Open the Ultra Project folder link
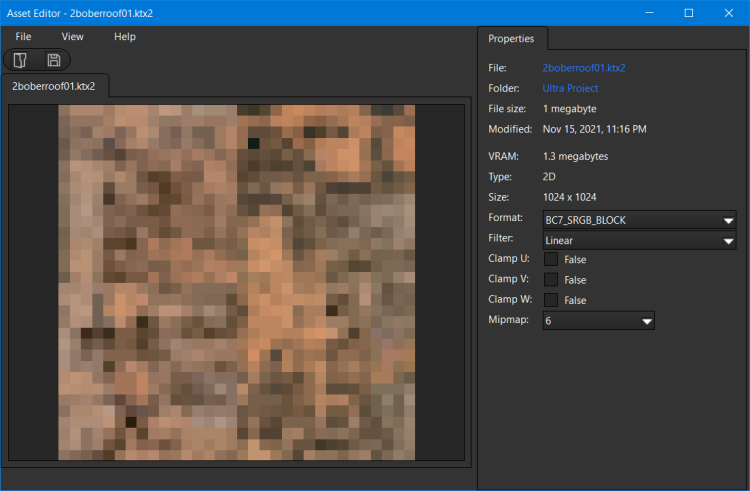 pyautogui.click(x=570, y=88)
